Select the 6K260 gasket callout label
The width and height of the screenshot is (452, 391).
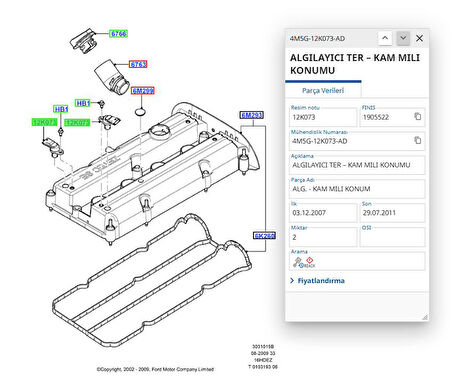coord(264,236)
